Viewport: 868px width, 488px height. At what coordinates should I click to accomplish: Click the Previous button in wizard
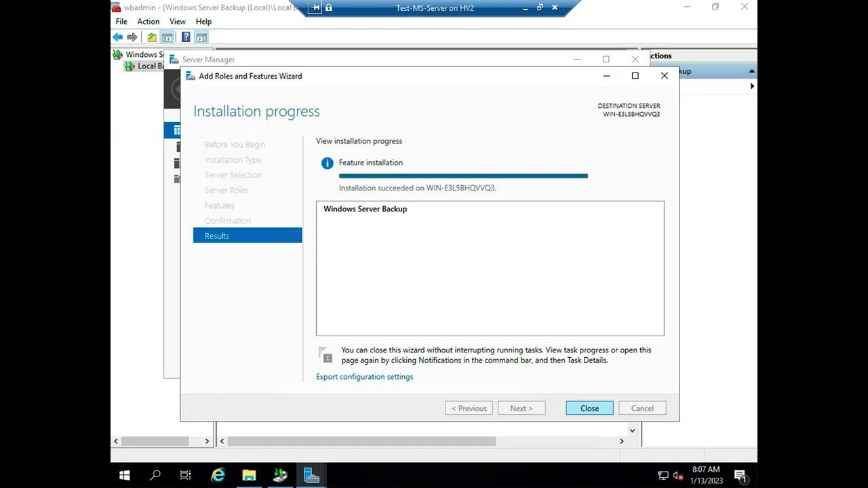pos(469,408)
